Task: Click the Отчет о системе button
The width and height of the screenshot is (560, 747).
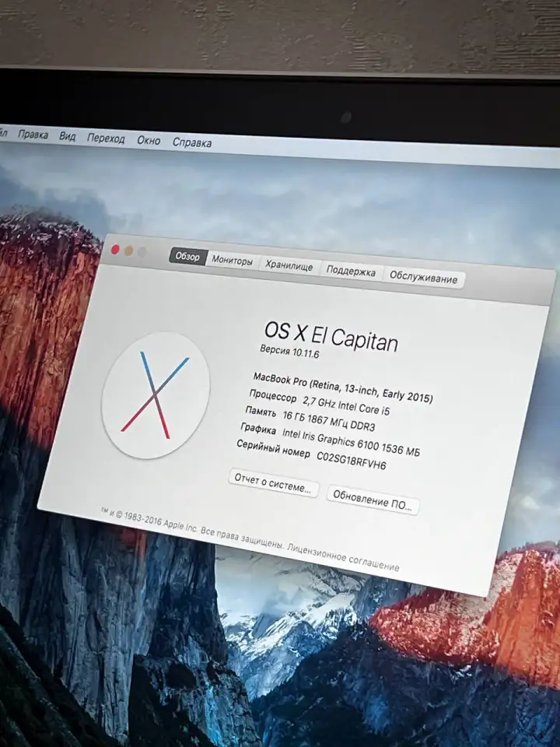Action: click(x=273, y=484)
